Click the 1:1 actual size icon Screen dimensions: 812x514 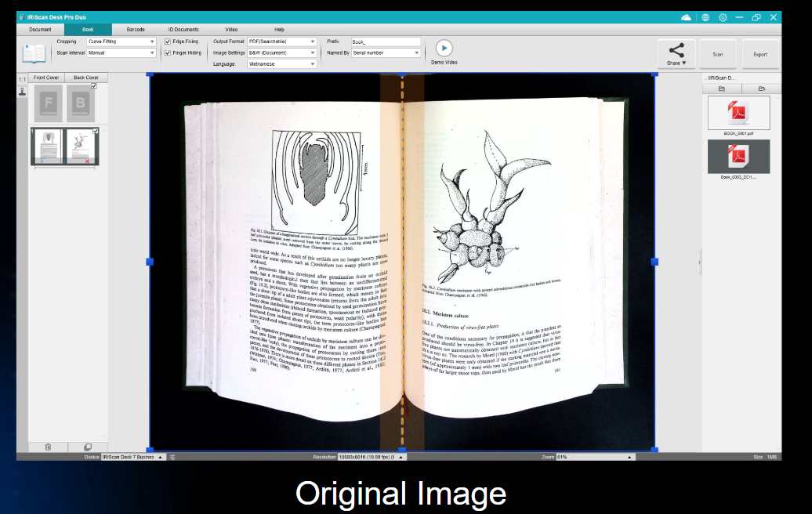pos(22,79)
